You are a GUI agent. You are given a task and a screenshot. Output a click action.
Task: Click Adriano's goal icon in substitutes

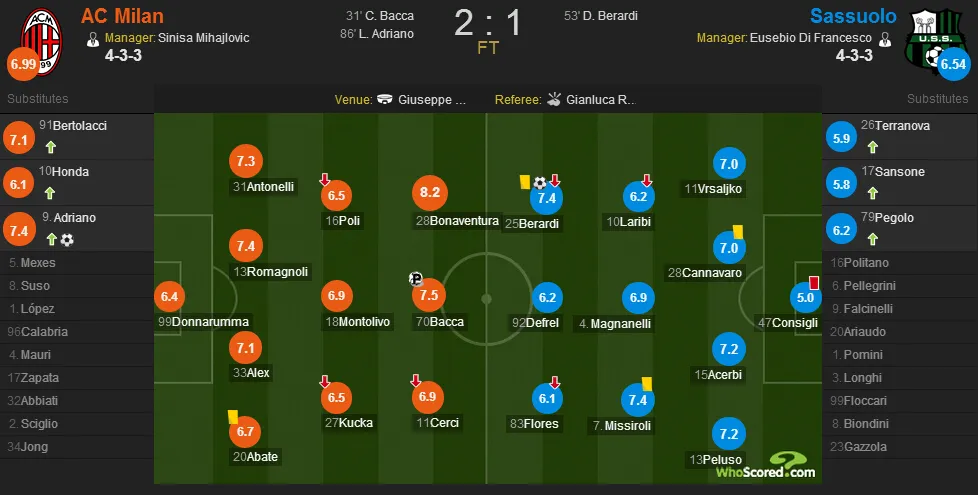67,240
